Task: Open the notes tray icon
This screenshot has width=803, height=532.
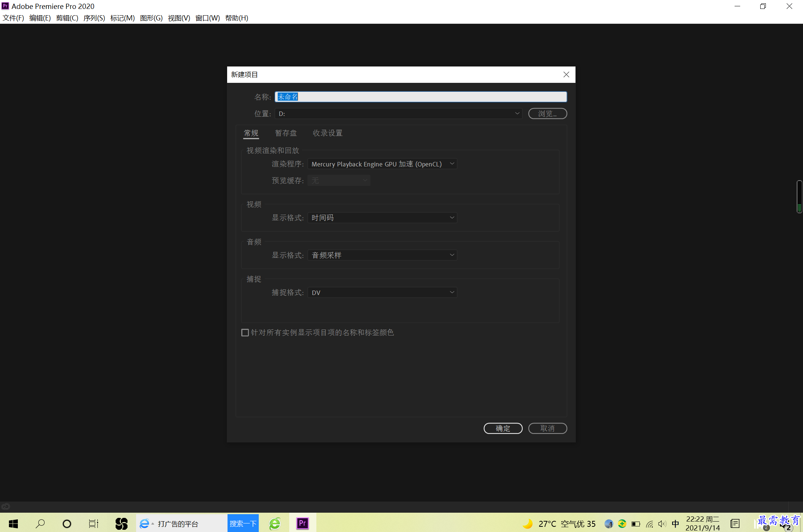Action: click(735, 524)
